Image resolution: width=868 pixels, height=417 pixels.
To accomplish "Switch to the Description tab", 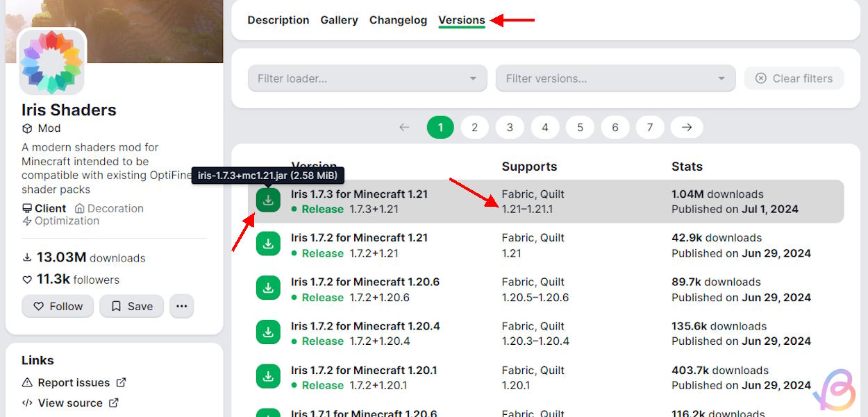I will (x=278, y=20).
